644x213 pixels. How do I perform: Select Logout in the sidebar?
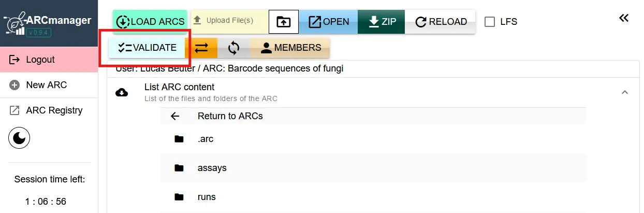(x=40, y=60)
